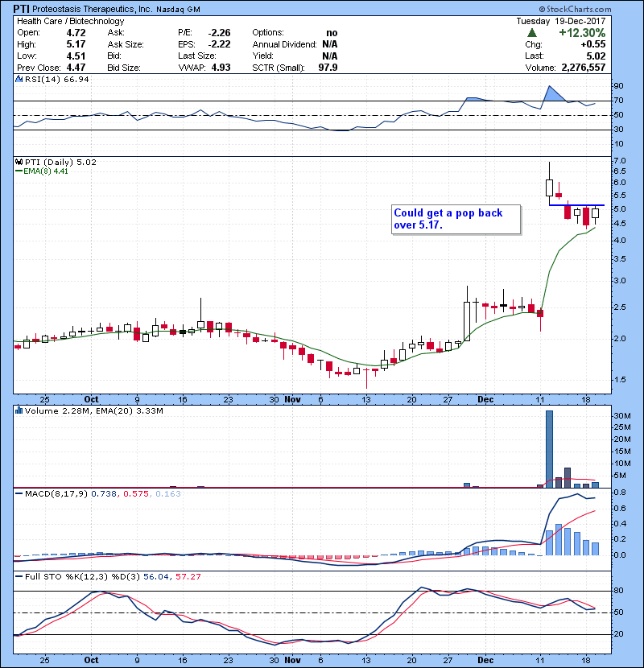The width and height of the screenshot is (644, 668).
Task: Click the 7.0 price axis label
Action: pyautogui.click(x=619, y=161)
